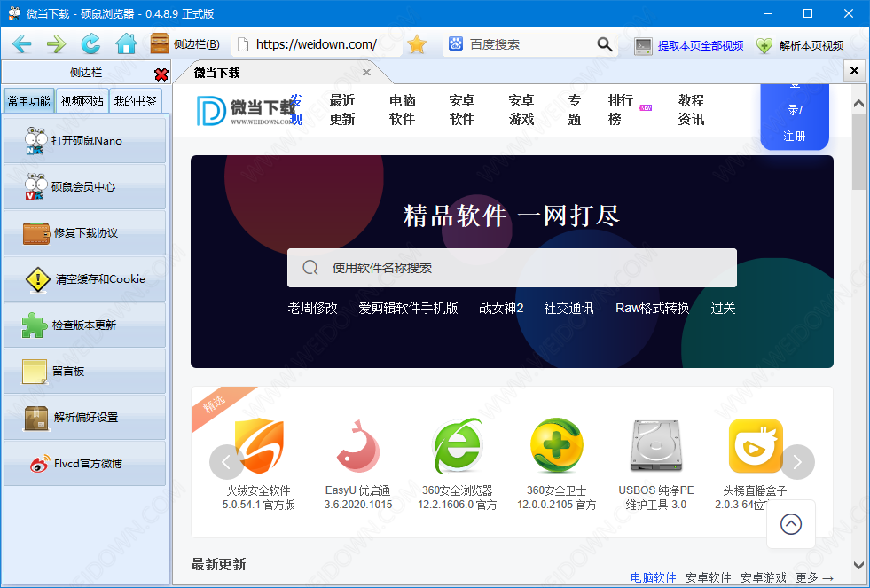Image resolution: width=870 pixels, height=588 pixels.
Task: Open 火绒安全软件 app icon
Action: 259,447
